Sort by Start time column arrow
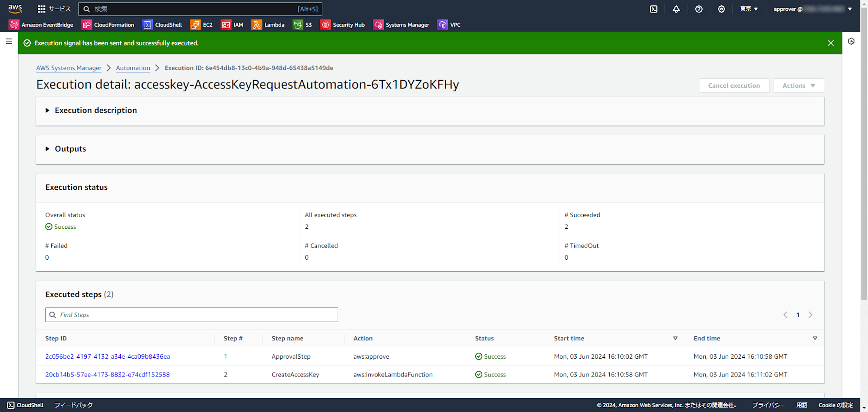 pyautogui.click(x=675, y=338)
